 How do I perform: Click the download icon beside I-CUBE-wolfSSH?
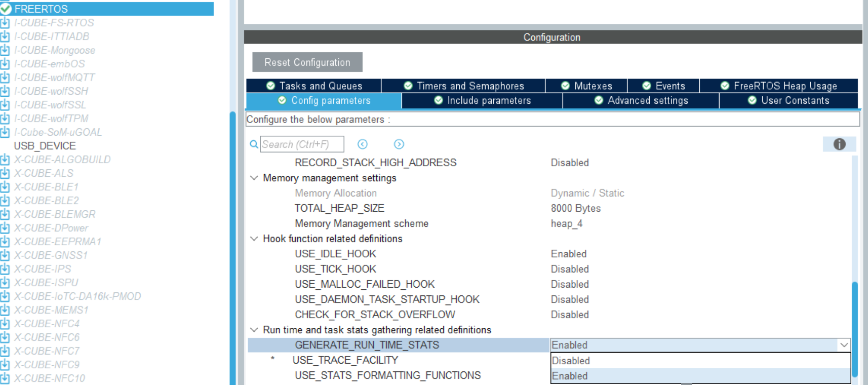(5, 91)
